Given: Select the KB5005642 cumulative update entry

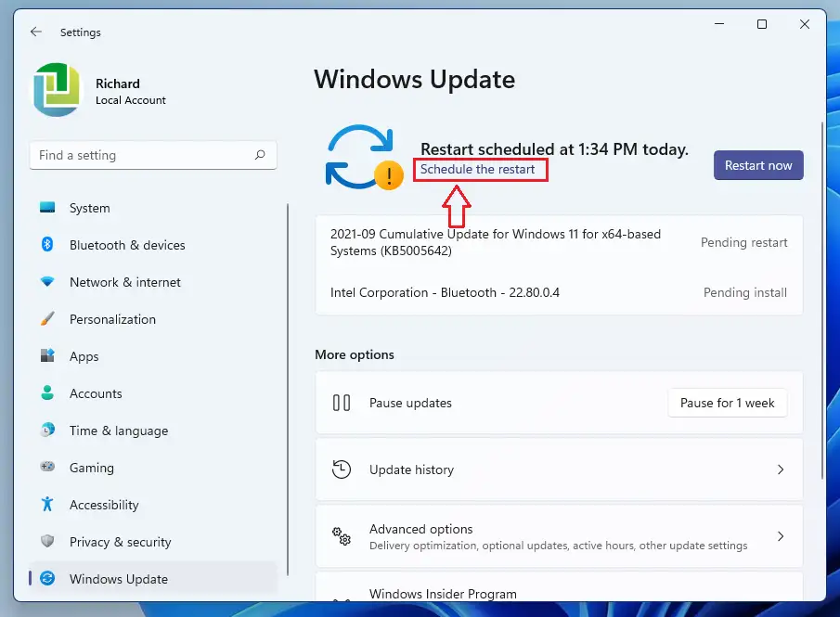Looking at the screenshot, I should pos(559,242).
